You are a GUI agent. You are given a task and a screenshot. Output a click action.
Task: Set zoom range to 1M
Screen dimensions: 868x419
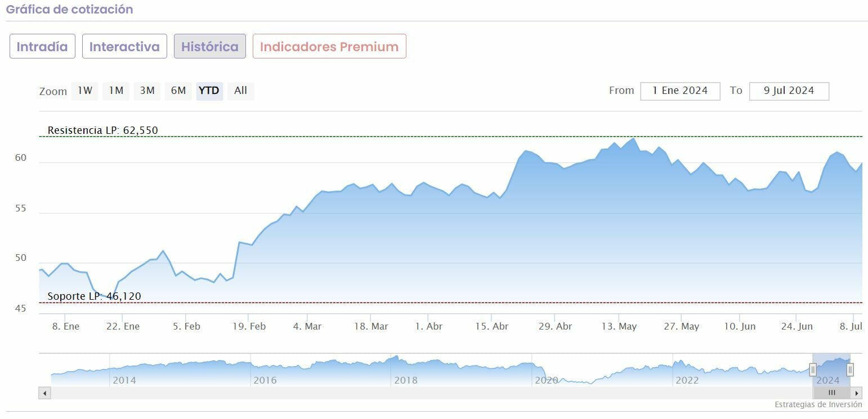116,91
